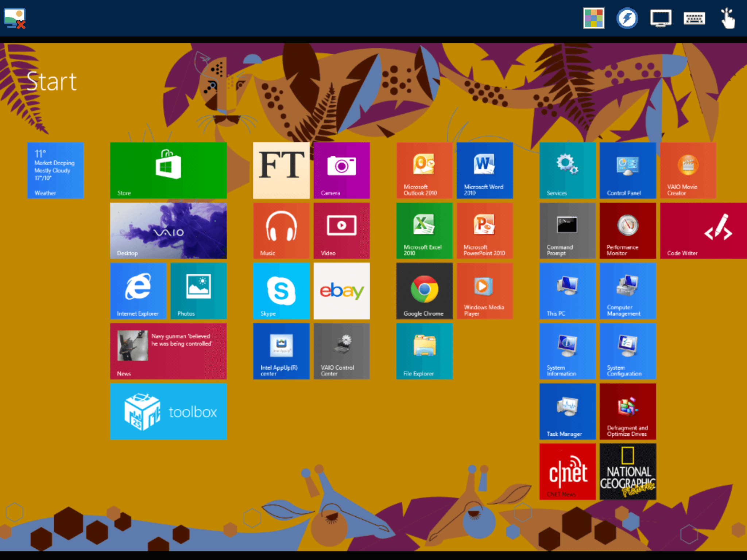Open the ebay tile
Viewport: 747px width, 560px height.
(x=342, y=291)
